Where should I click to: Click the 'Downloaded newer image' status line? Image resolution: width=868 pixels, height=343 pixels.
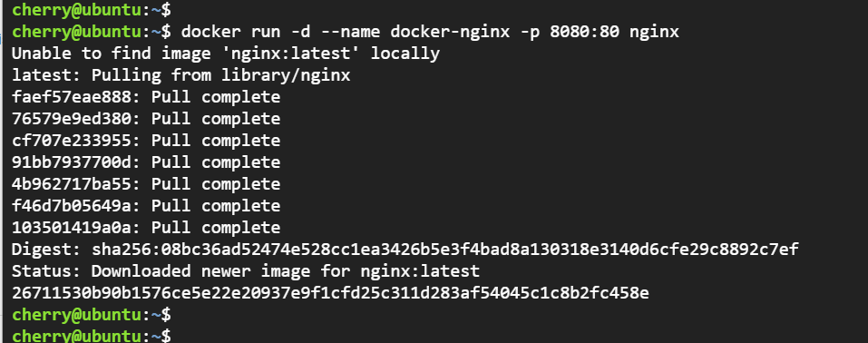click(246, 271)
